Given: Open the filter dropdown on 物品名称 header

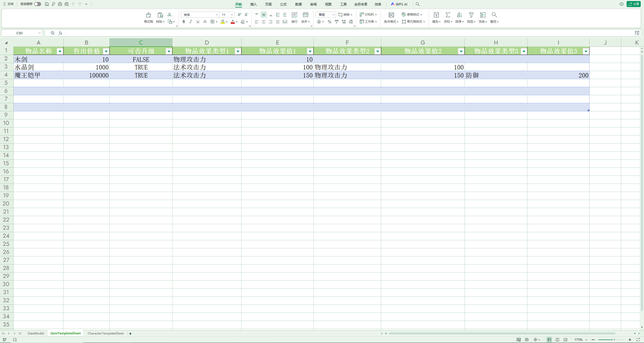Looking at the screenshot, I should click(x=60, y=51).
